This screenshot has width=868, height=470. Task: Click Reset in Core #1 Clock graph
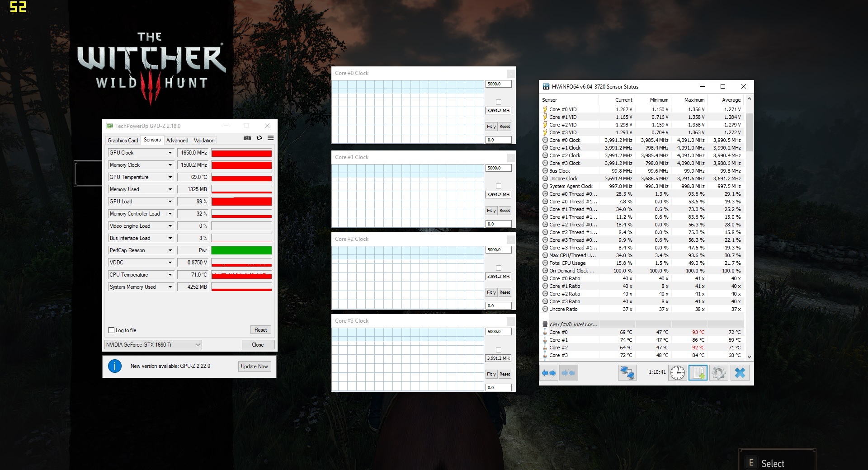click(x=505, y=211)
